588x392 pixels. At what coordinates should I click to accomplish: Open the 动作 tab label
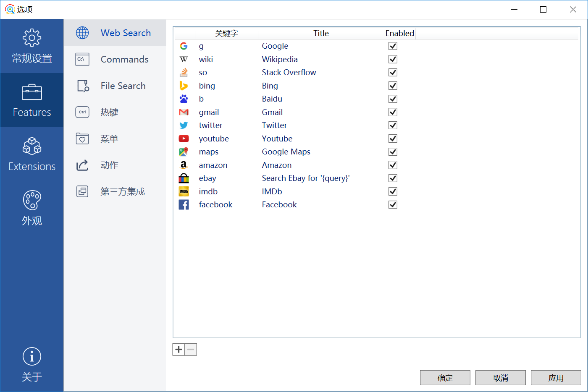[x=109, y=165]
